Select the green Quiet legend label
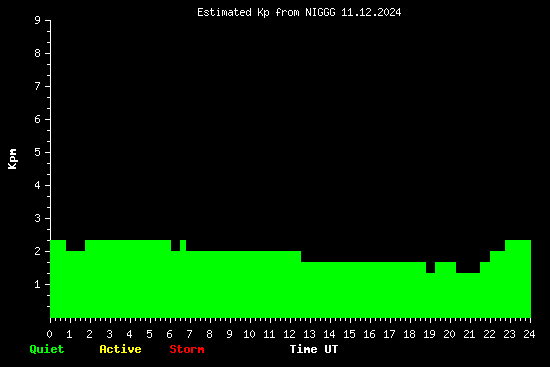Viewport: 550px width, 367px height. 47,349
